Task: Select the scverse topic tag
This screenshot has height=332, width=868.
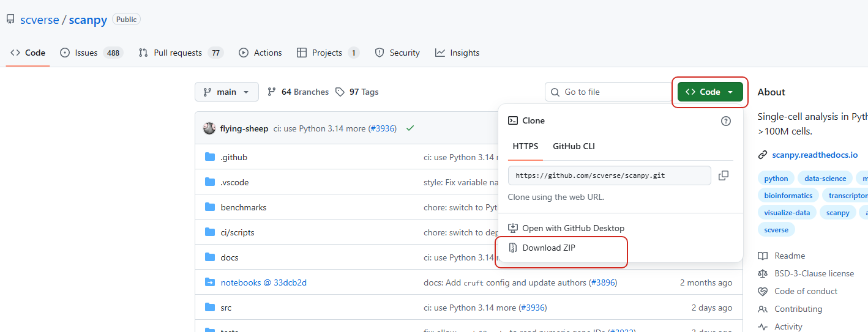Action: tap(776, 230)
